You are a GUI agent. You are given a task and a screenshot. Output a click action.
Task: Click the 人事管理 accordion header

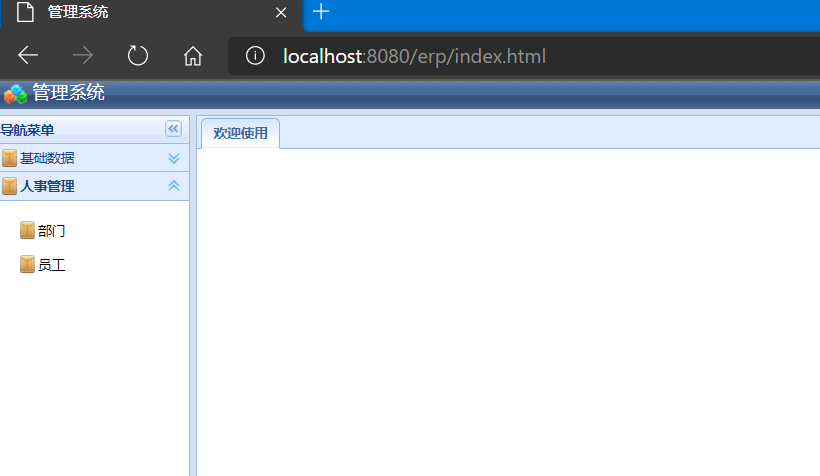pos(95,186)
